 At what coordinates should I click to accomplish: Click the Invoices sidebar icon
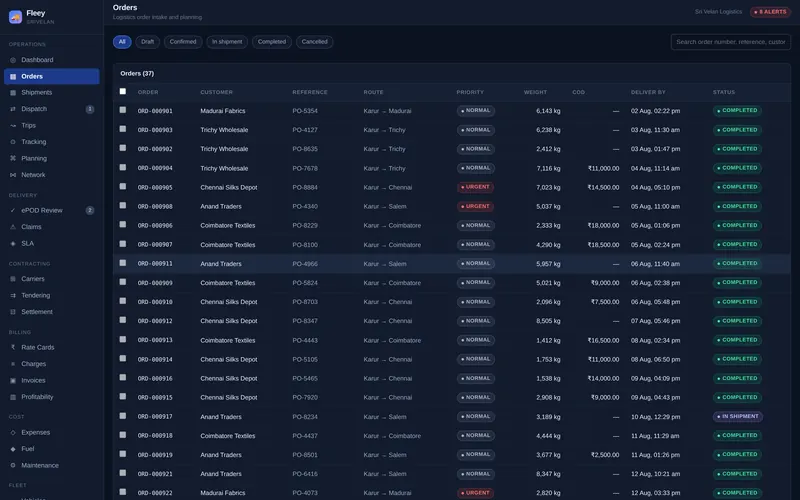click(x=13, y=381)
